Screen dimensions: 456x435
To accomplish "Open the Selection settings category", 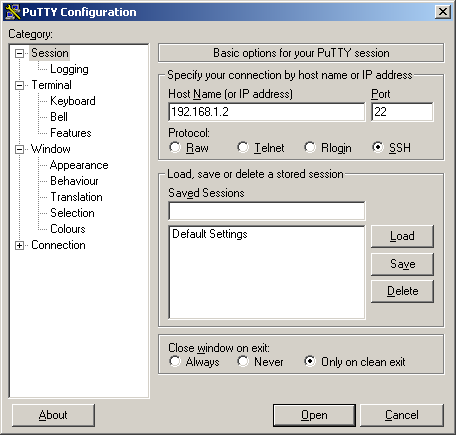I will [x=72, y=213].
